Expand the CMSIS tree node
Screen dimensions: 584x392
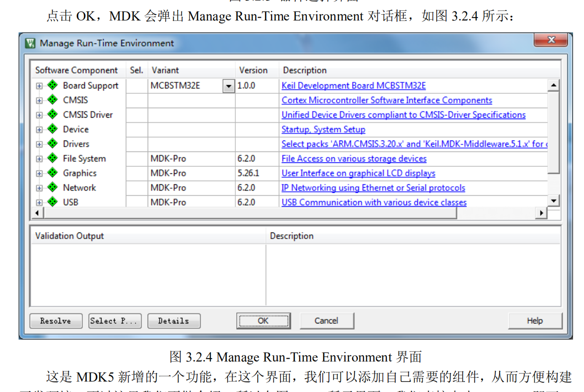[x=39, y=101]
